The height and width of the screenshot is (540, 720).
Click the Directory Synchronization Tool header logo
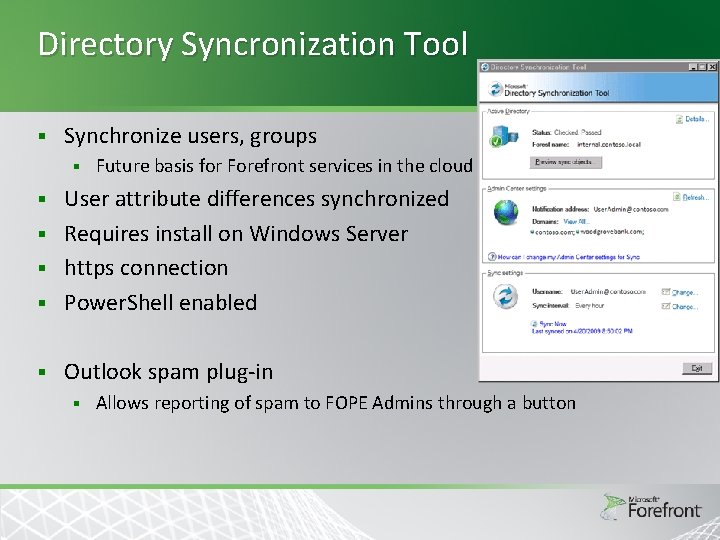(x=495, y=89)
